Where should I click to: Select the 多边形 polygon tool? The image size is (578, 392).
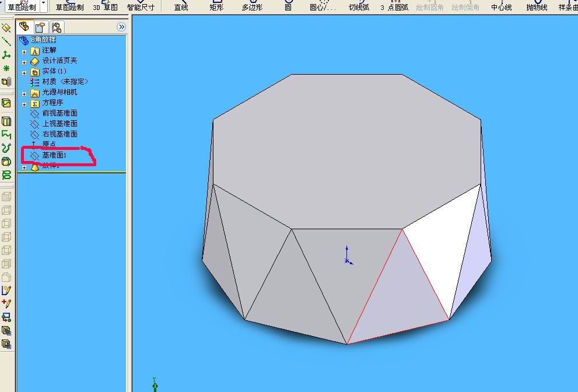click(x=252, y=6)
